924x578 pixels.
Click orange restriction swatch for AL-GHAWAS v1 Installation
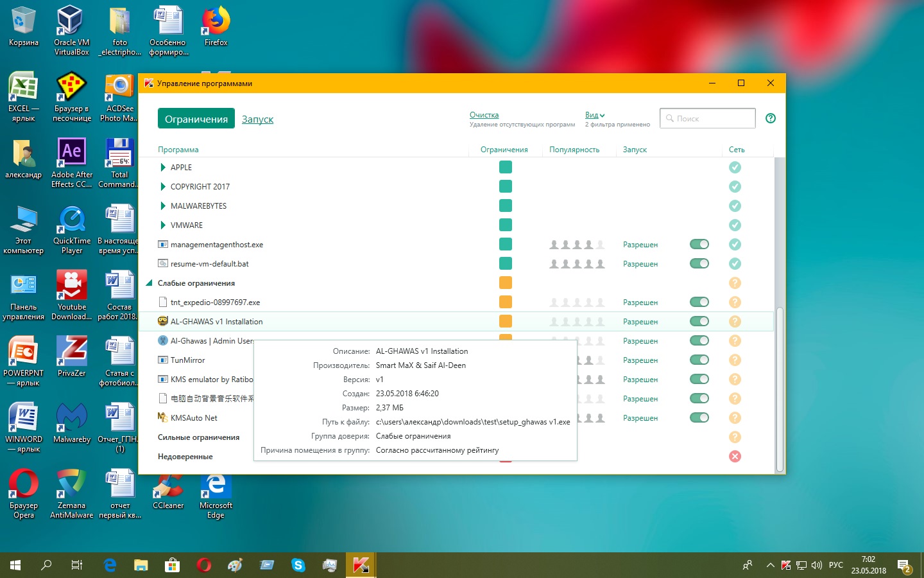[506, 321]
